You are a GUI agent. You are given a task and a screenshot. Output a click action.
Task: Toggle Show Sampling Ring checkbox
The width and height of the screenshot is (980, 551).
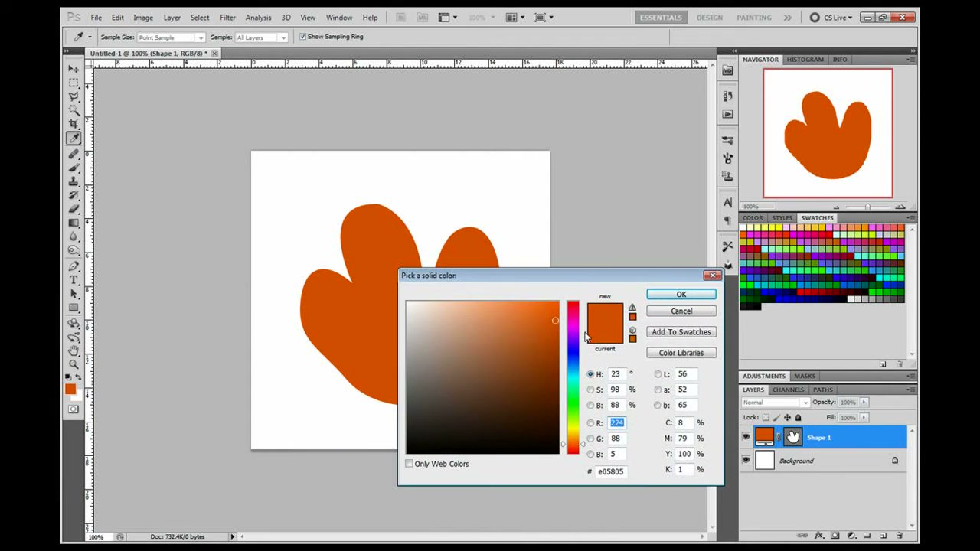302,37
